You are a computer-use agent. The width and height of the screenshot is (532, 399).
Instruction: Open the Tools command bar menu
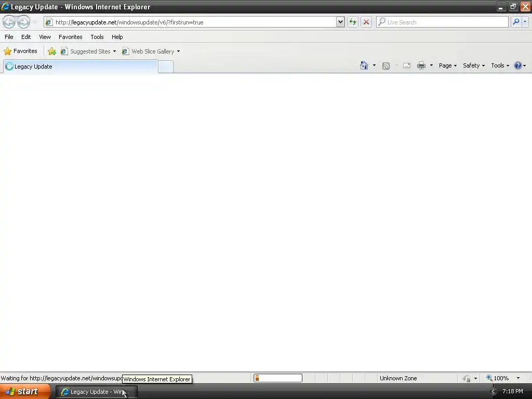tap(500, 65)
